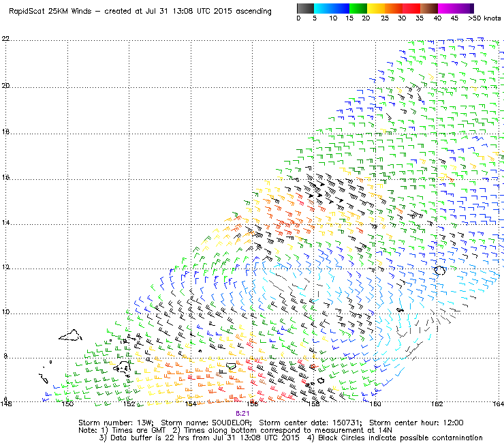Select the magenta-purple 40-50 knots legend band
This screenshot has height=443, width=504.
point(456,8)
